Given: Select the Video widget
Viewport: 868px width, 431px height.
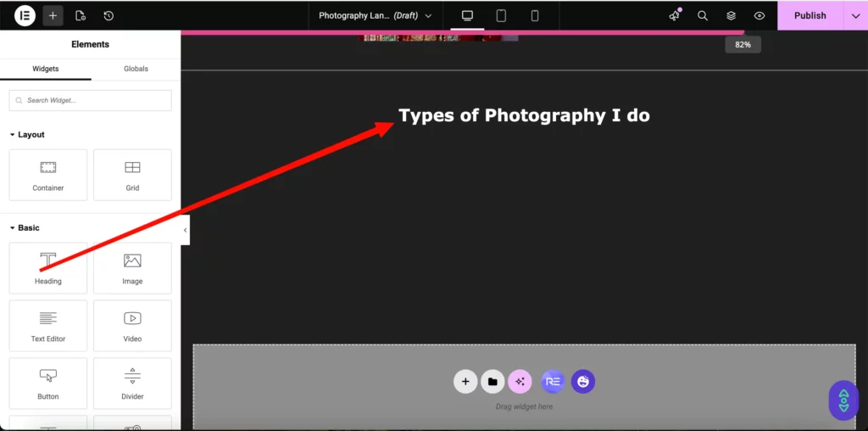Looking at the screenshot, I should pos(132,325).
